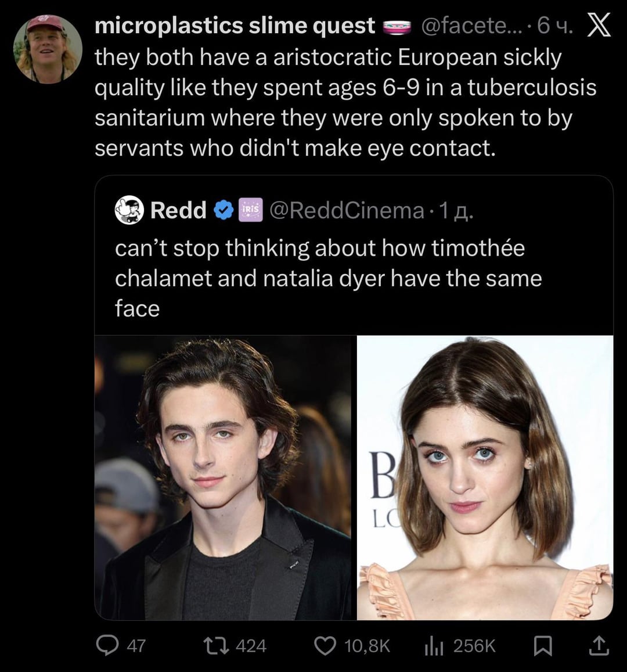627x672 pixels.
Task: Like the tweet with the heart icon
Action: point(325,645)
